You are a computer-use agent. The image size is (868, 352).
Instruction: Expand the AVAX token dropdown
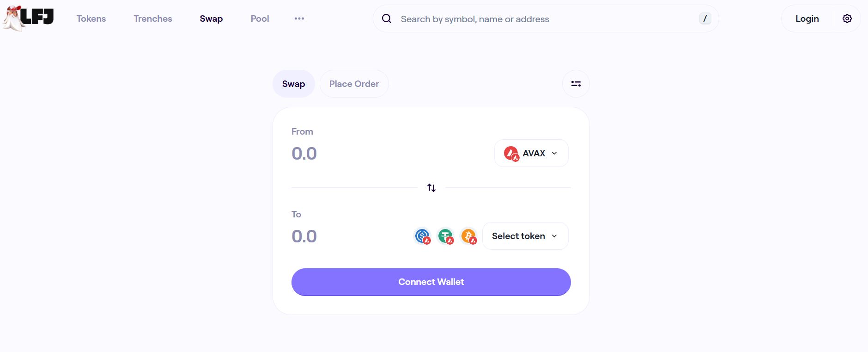point(531,153)
